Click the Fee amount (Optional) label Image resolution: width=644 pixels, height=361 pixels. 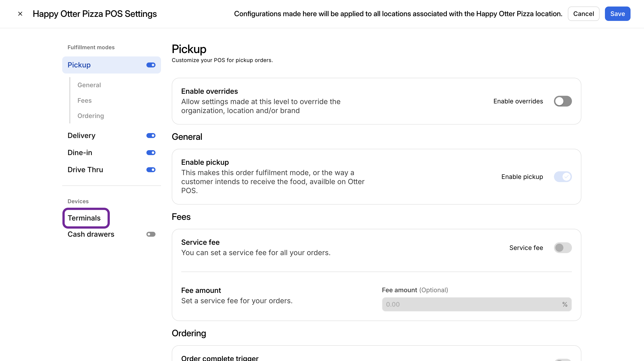(415, 290)
